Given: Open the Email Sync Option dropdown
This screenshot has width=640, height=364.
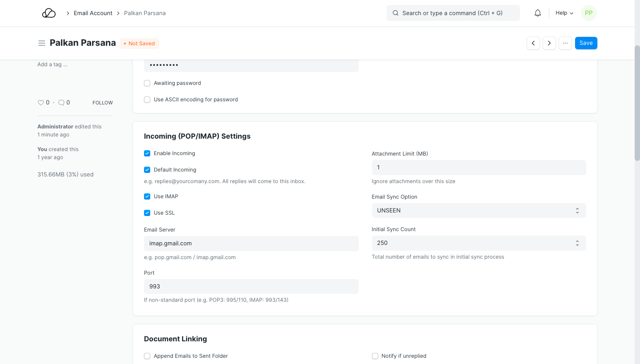Looking at the screenshot, I should [479, 211].
